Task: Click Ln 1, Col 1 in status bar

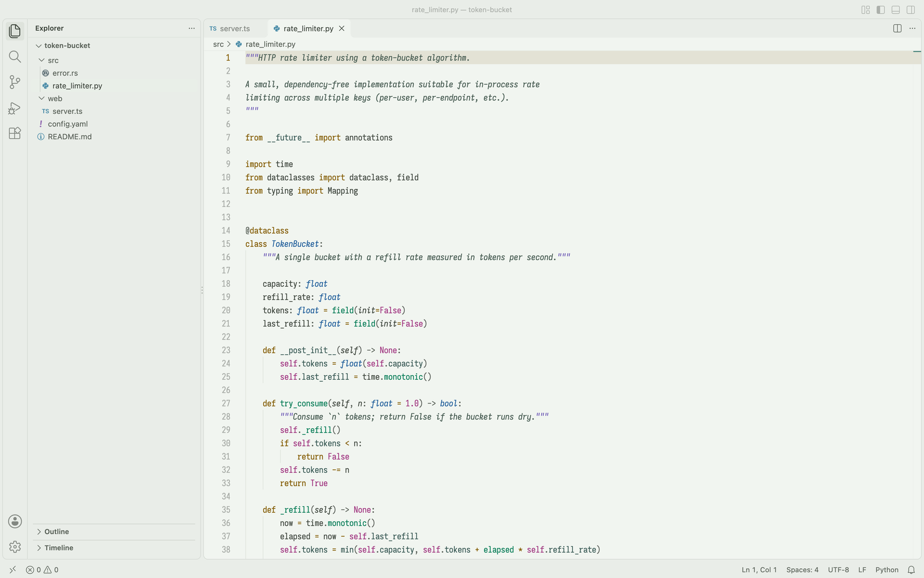Action: tap(759, 570)
